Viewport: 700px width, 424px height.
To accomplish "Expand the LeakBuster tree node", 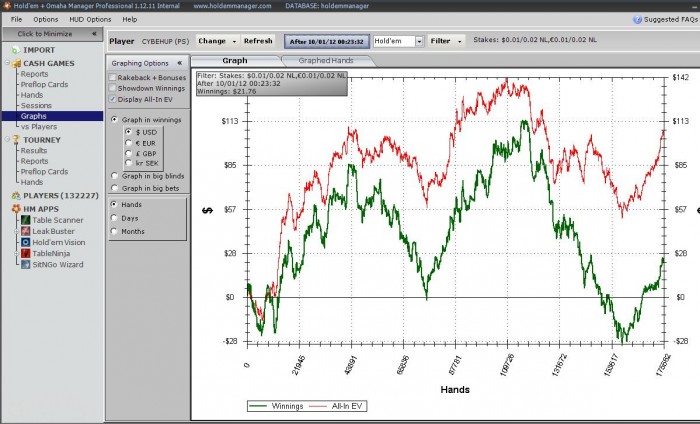I will click(x=17, y=231).
